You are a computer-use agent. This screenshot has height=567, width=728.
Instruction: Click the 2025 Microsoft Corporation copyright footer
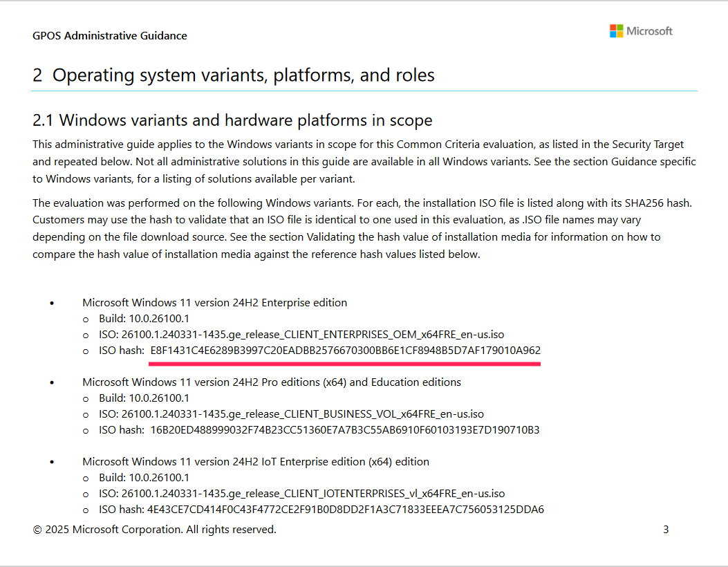[155, 530]
